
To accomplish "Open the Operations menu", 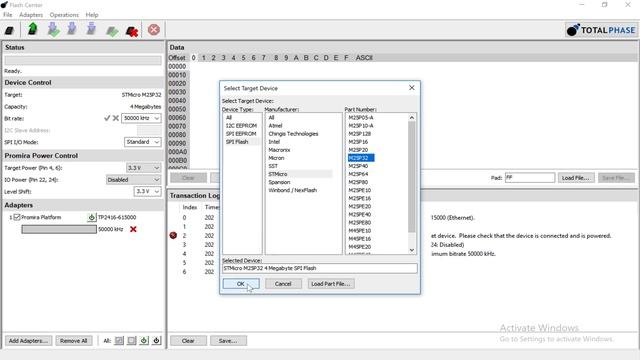I will point(64,15).
